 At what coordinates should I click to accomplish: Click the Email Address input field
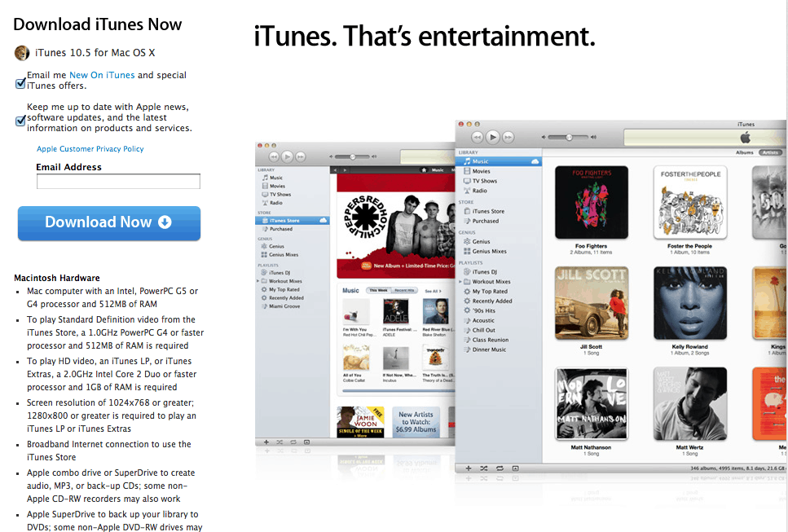pos(118,182)
